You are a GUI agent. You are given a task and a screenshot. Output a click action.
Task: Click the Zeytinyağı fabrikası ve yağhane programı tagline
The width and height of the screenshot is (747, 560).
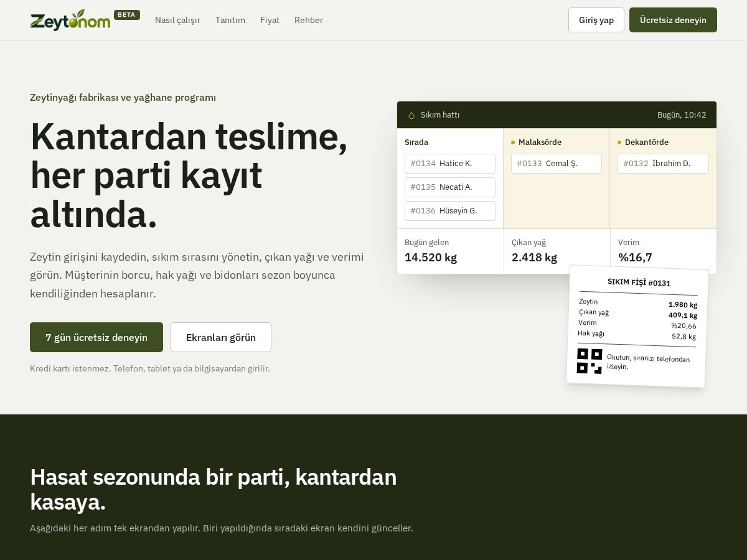pos(123,98)
